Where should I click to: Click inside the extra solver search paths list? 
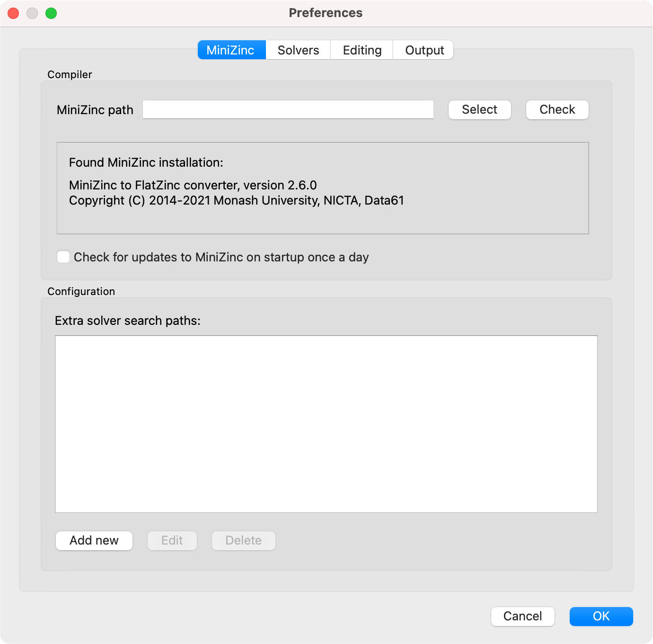[326, 424]
